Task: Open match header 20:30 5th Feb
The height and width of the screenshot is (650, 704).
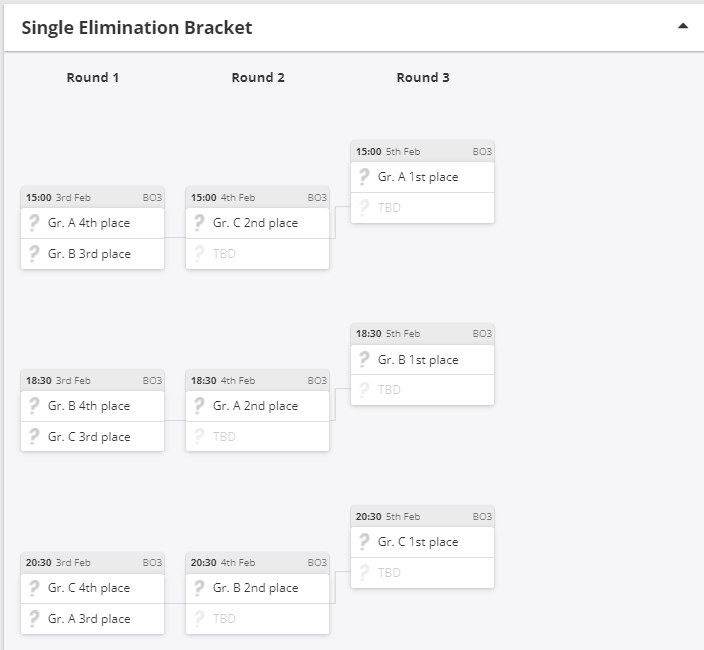Action: pos(422,516)
